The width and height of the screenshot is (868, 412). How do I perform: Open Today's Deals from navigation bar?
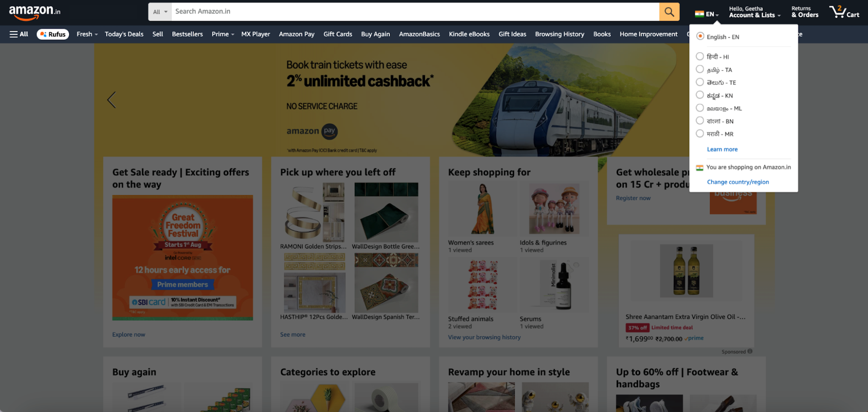coord(124,34)
